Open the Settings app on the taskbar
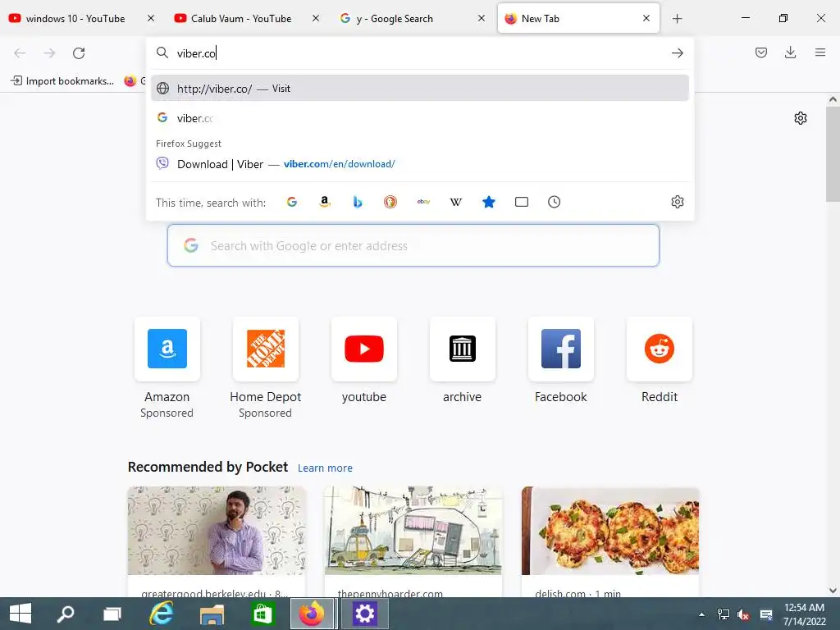840x630 pixels. [x=364, y=614]
